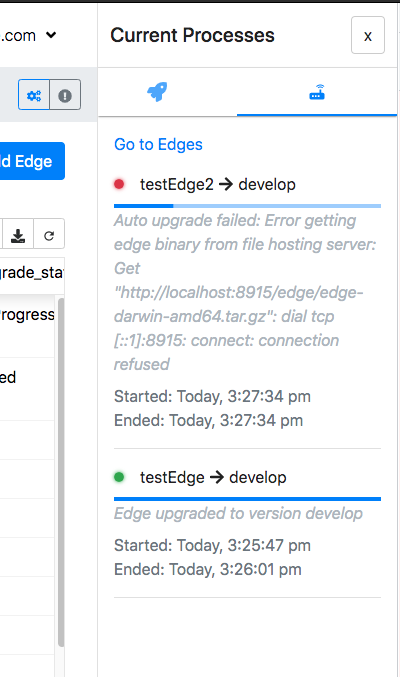Expand the .com dropdown chevron

pyautogui.click(x=51, y=35)
